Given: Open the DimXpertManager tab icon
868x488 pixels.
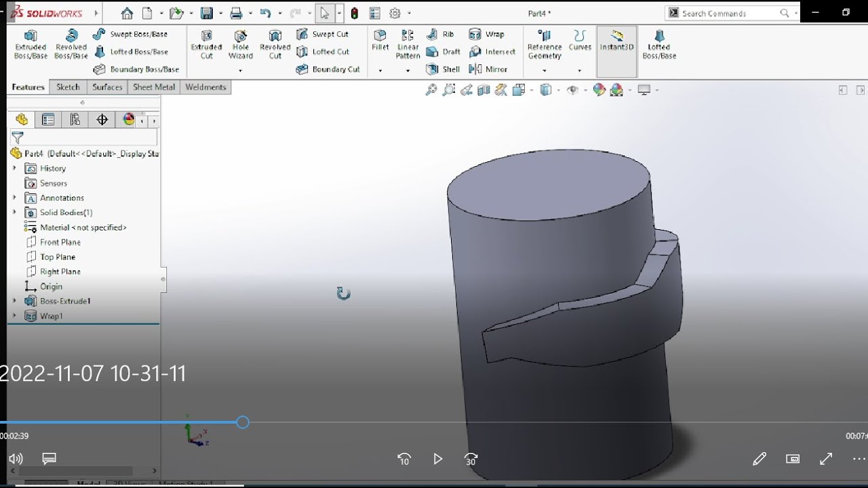Looking at the screenshot, I should click(102, 120).
